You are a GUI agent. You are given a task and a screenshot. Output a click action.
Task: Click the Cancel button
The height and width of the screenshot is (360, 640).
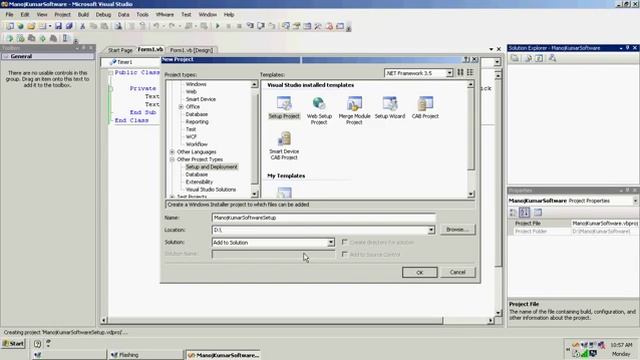[x=458, y=272]
